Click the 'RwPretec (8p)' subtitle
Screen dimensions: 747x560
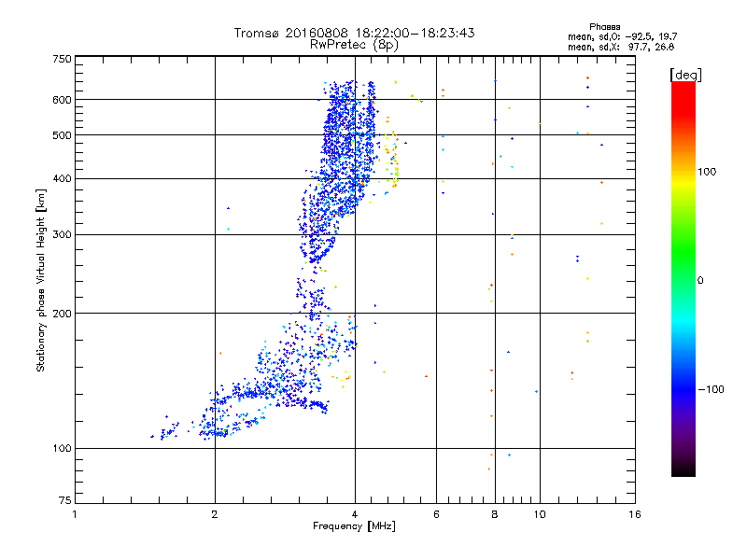tap(354, 45)
